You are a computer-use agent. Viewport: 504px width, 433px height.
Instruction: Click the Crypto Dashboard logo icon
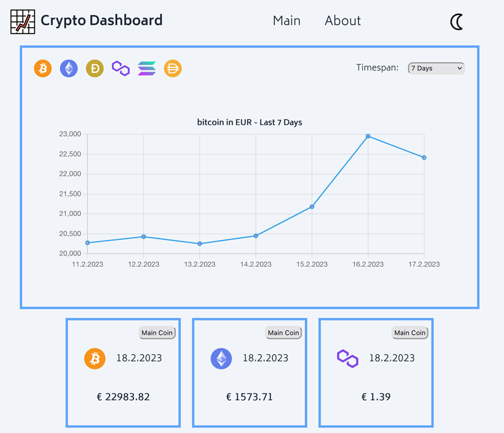(x=22, y=21)
